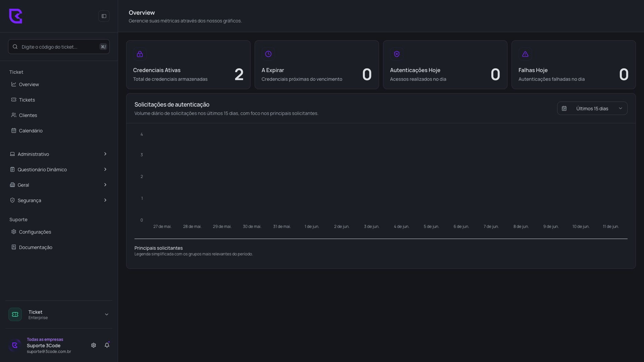Screen dimensions: 644x362
Task: Click the Falhas Hoje warning triangle icon
Action: click(525, 54)
